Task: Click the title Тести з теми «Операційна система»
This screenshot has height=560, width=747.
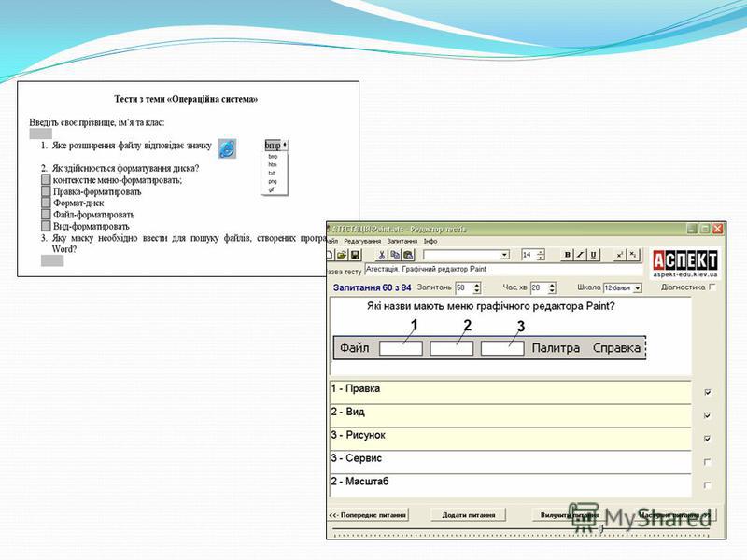Action: click(x=186, y=99)
